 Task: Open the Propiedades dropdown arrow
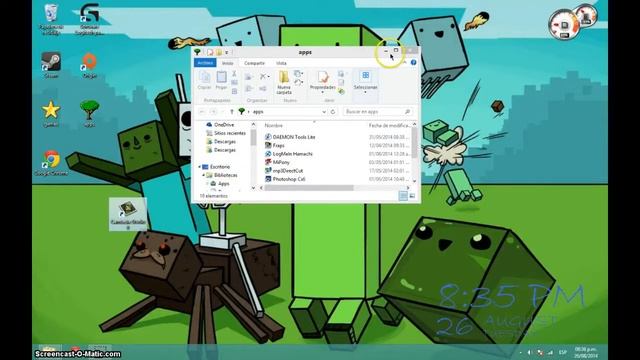tap(322, 92)
